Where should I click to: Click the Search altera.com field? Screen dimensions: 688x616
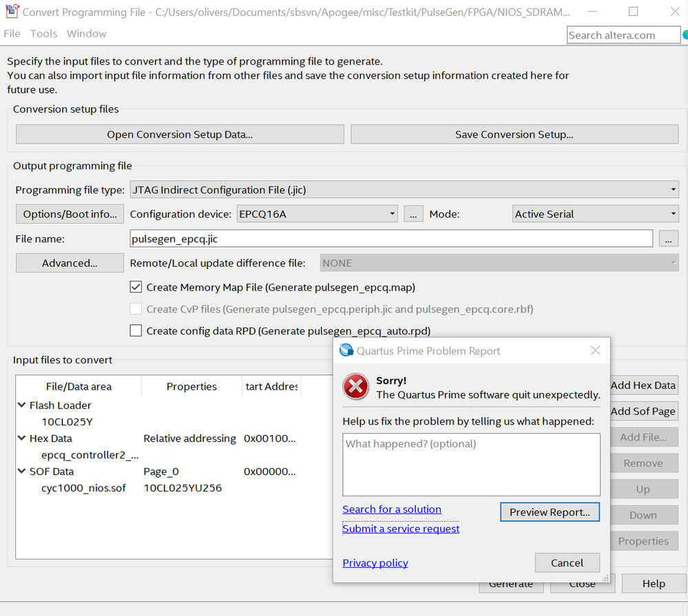click(623, 35)
